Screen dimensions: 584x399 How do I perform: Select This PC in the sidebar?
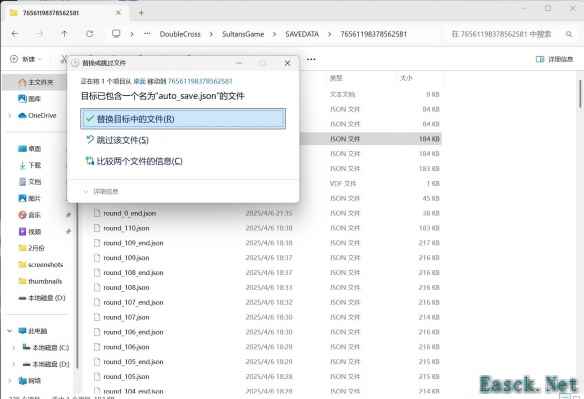tap(33, 331)
